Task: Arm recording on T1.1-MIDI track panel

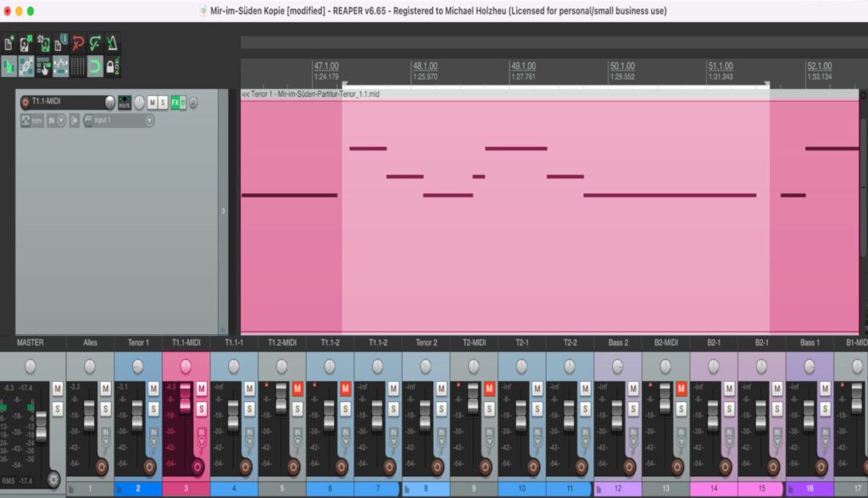Action: pyautogui.click(x=25, y=103)
